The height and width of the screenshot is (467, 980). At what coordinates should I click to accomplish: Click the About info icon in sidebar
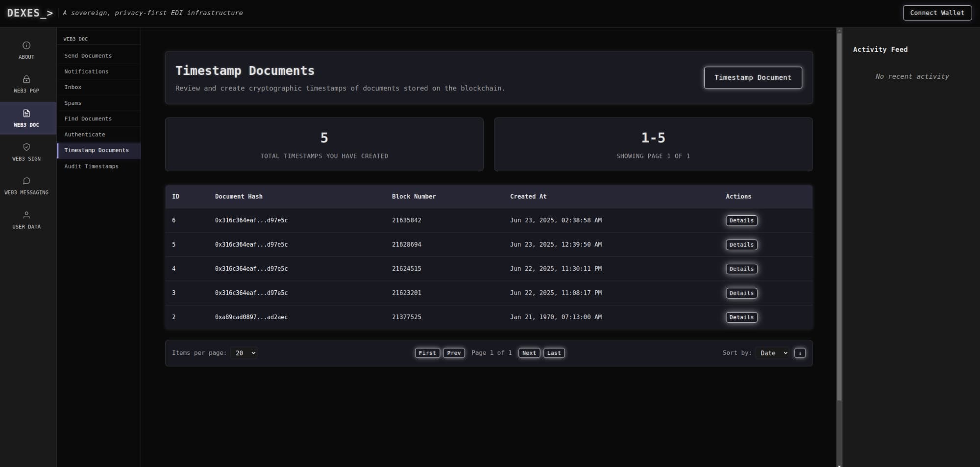pos(26,46)
